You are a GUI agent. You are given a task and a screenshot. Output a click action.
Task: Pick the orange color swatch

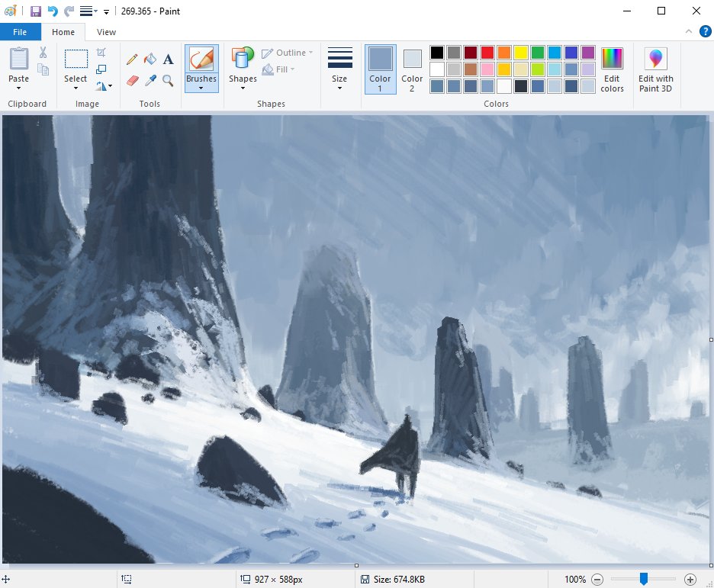(x=504, y=53)
